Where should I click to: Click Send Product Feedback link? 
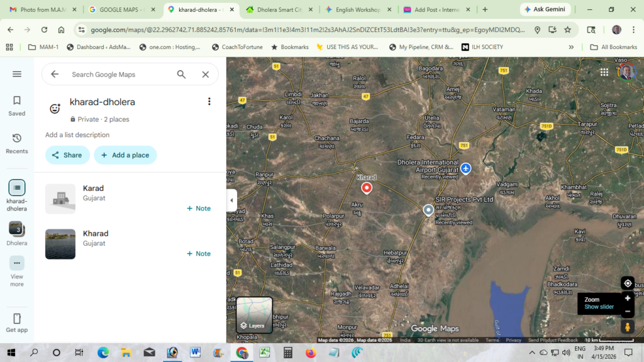tap(553, 340)
